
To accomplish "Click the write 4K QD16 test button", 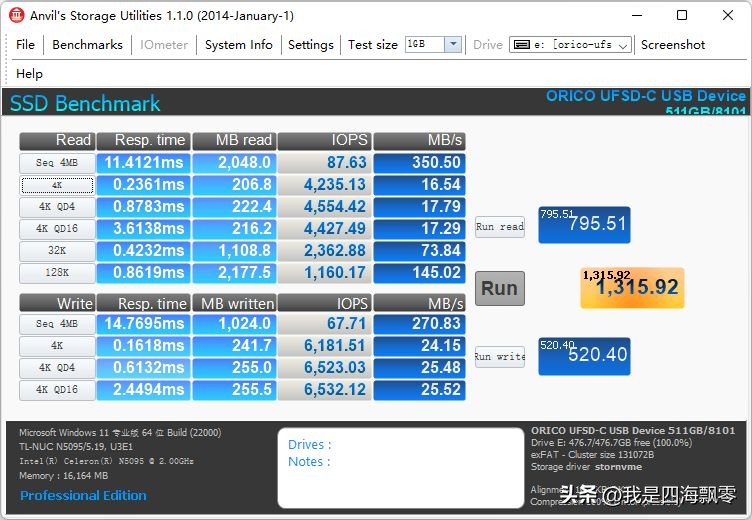I will (57, 390).
